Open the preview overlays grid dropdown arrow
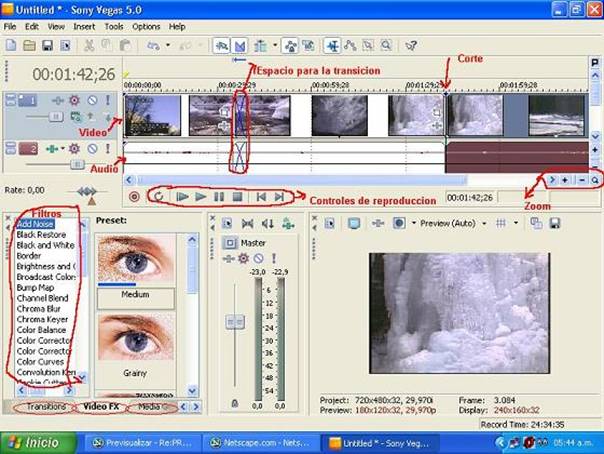The image size is (604, 454). [x=516, y=223]
